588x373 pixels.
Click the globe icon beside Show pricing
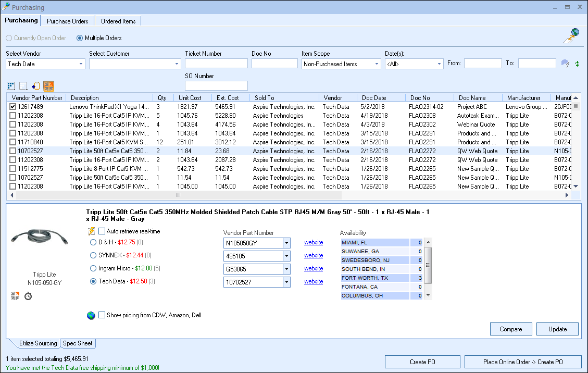(x=91, y=315)
